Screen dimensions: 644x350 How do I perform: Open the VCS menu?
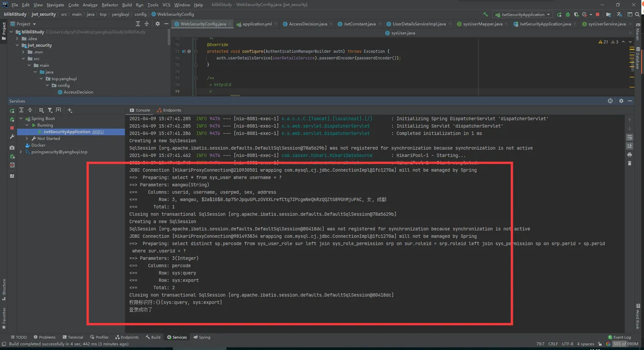pos(166,5)
